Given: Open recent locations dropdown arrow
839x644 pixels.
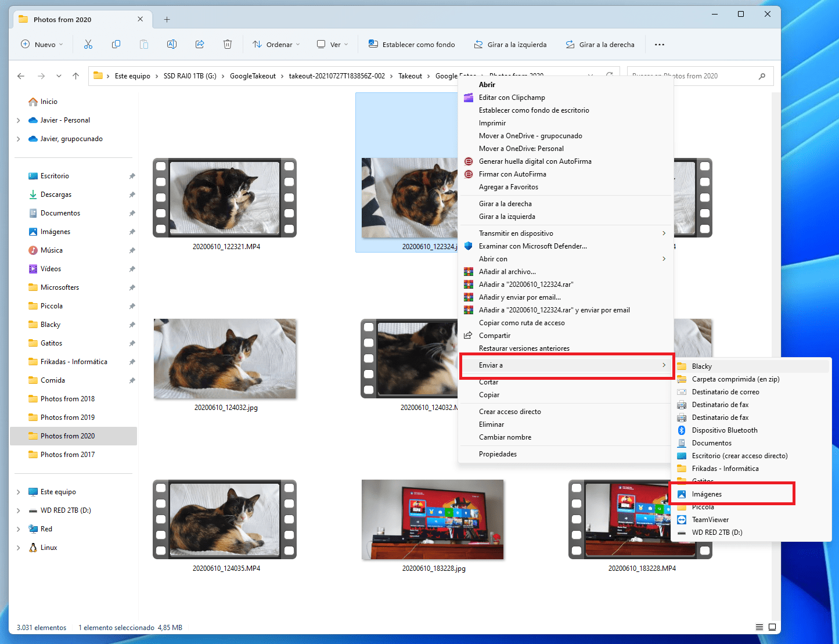Looking at the screenshot, I should 59,76.
